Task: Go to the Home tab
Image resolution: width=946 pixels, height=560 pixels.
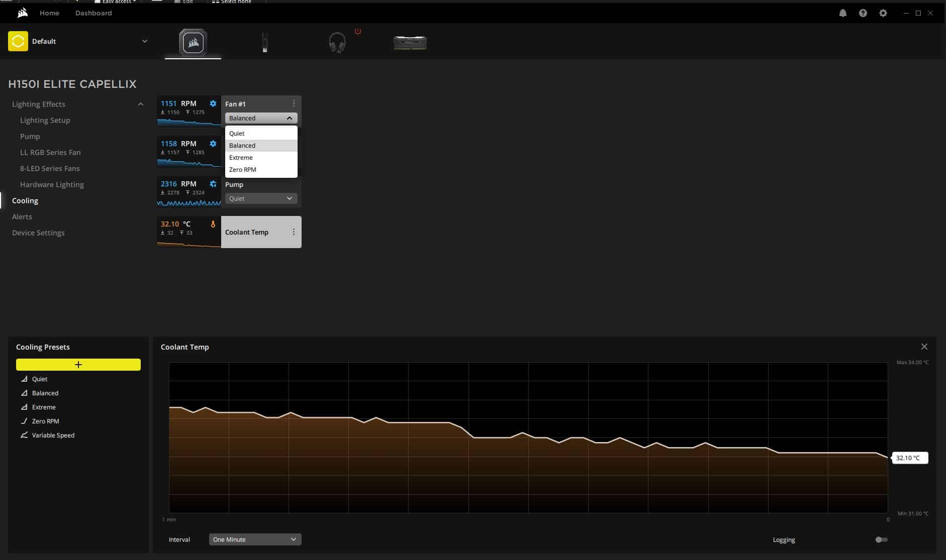Action: coord(49,13)
